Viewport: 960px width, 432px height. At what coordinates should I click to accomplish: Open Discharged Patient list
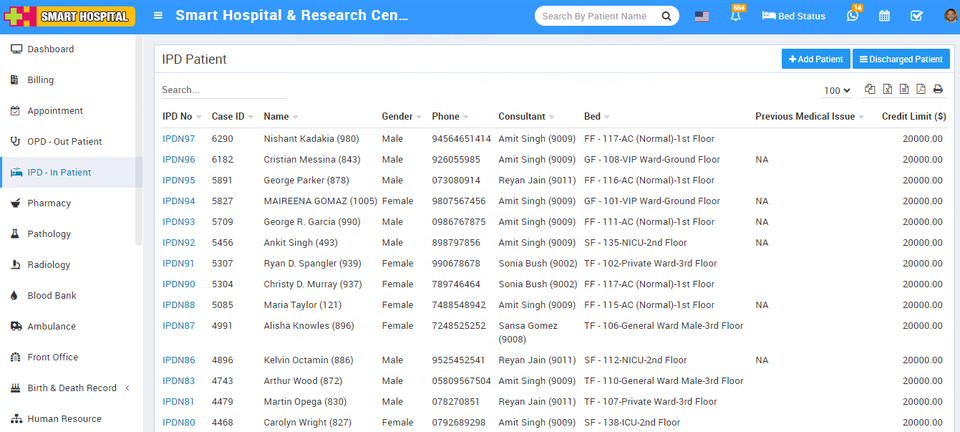tap(900, 59)
